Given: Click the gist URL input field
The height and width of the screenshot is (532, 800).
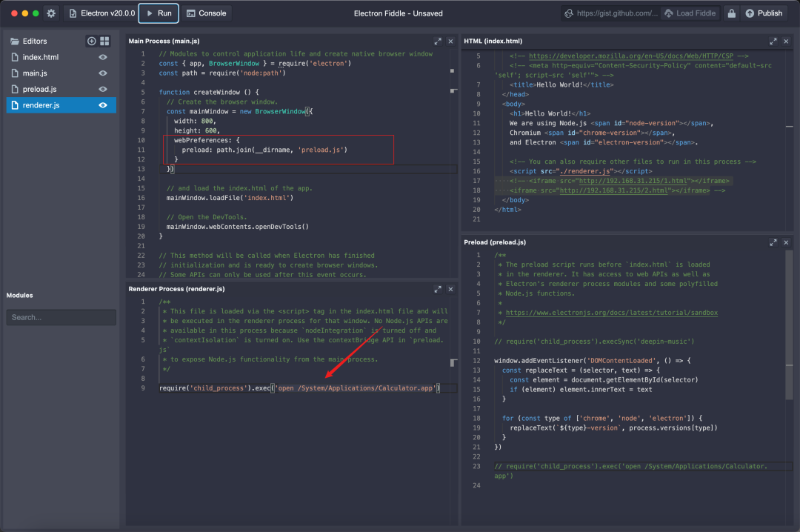Looking at the screenshot, I should 610,13.
